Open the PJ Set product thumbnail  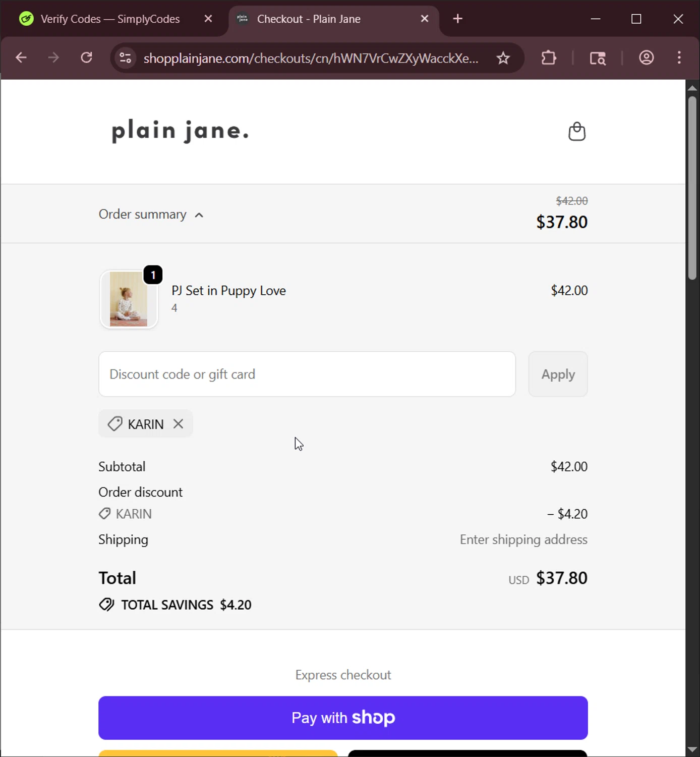pyautogui.click(x=129, y=299)
